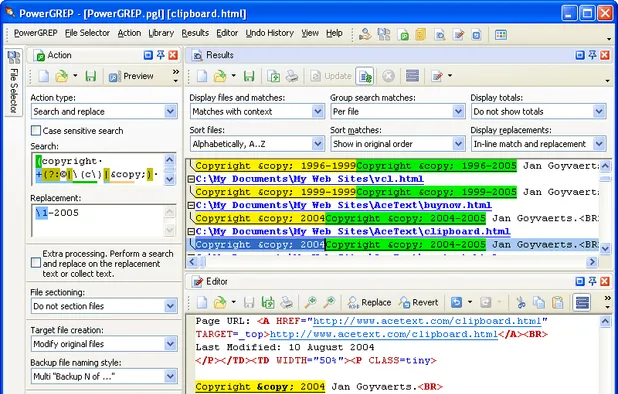Click the Preview button
The height and width of the screenshot is (394, 618).
131,76
